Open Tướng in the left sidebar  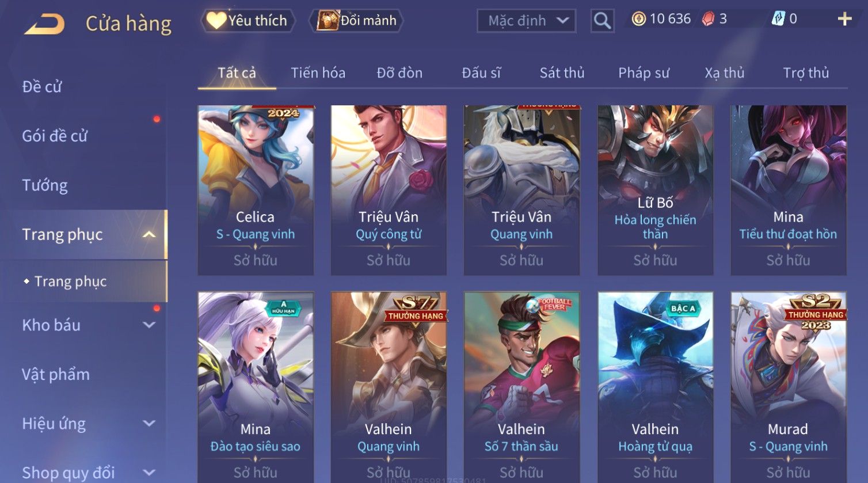[45, 185]
